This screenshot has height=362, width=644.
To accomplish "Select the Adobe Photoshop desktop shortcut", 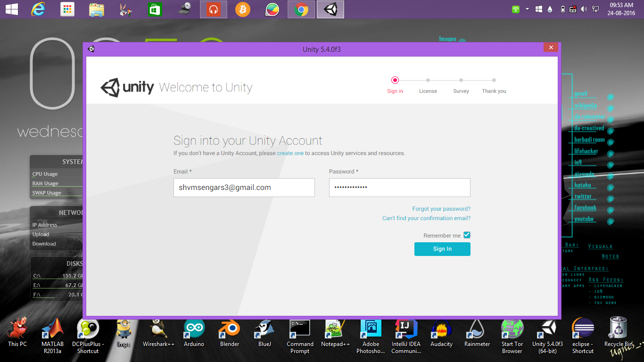I will point(371,336).
